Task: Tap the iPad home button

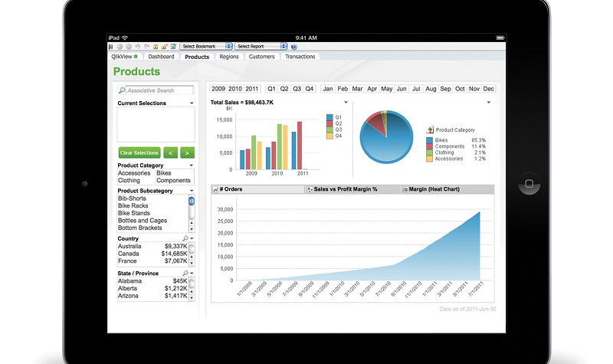Action: [x=529, y=184]
